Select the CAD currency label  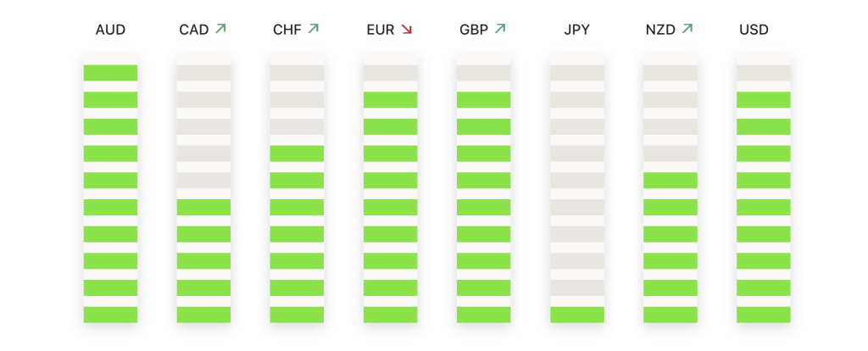point(194,30)
